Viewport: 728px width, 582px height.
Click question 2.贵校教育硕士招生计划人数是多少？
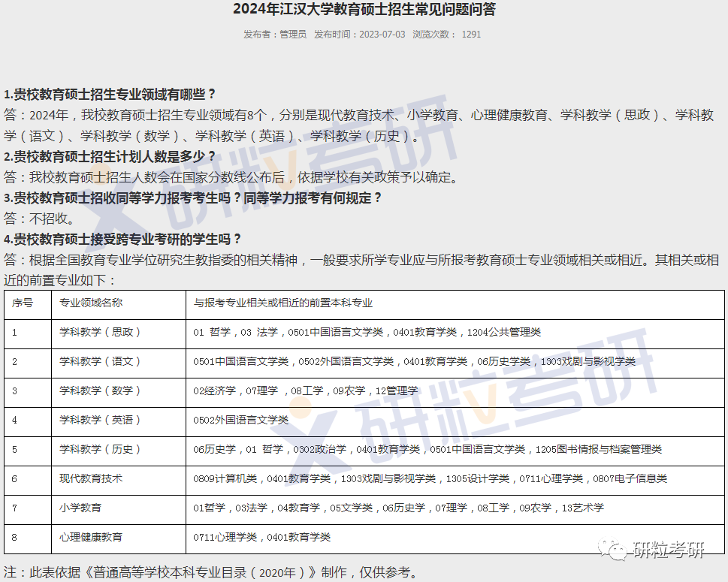110,156
